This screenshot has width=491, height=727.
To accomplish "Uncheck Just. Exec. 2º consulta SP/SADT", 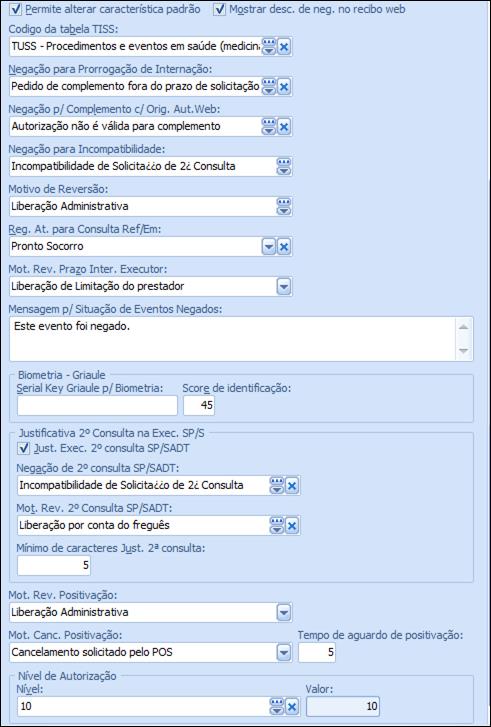I will click(23, 448).
